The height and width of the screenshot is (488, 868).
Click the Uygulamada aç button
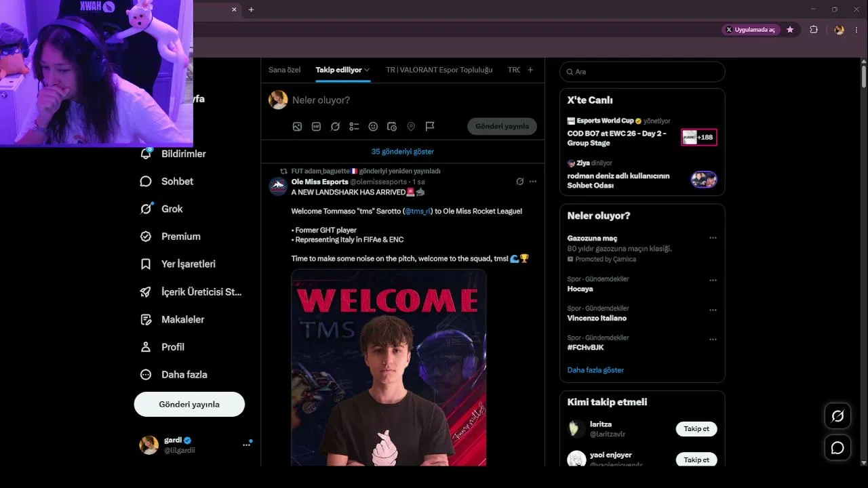point(751,30)
